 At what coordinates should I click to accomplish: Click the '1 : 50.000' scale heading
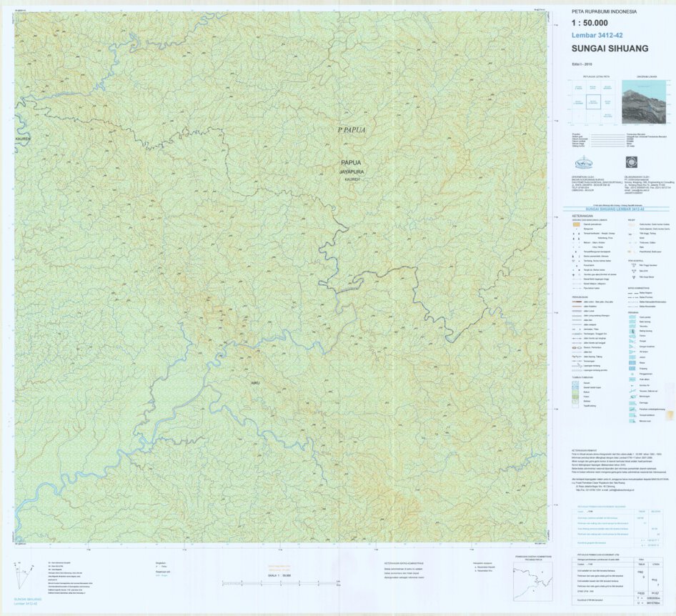(590, 24)
